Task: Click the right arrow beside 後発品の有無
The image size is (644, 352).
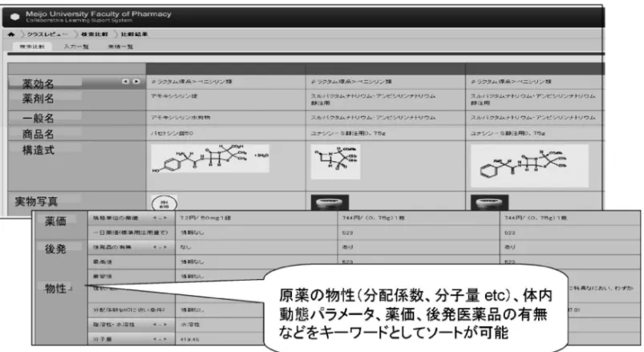Action: (164, 247)
